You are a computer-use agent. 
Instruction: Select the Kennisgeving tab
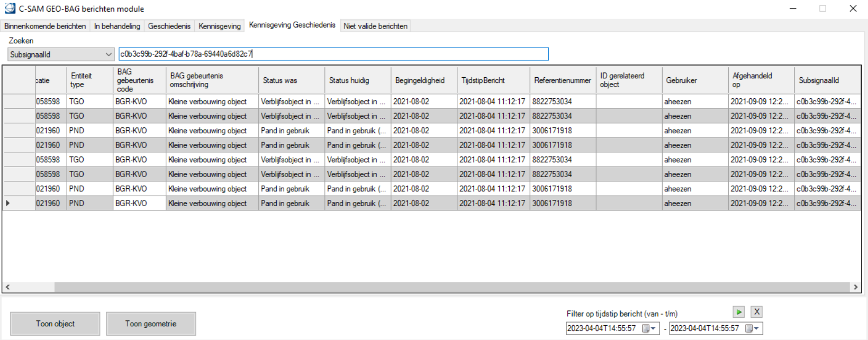point(220,26)
